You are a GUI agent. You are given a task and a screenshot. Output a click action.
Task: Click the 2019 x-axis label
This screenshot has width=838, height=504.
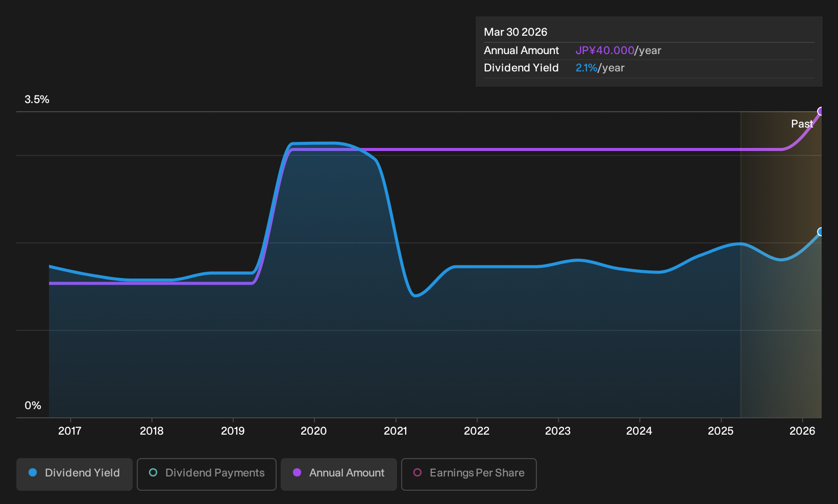(x=233, y=431)
